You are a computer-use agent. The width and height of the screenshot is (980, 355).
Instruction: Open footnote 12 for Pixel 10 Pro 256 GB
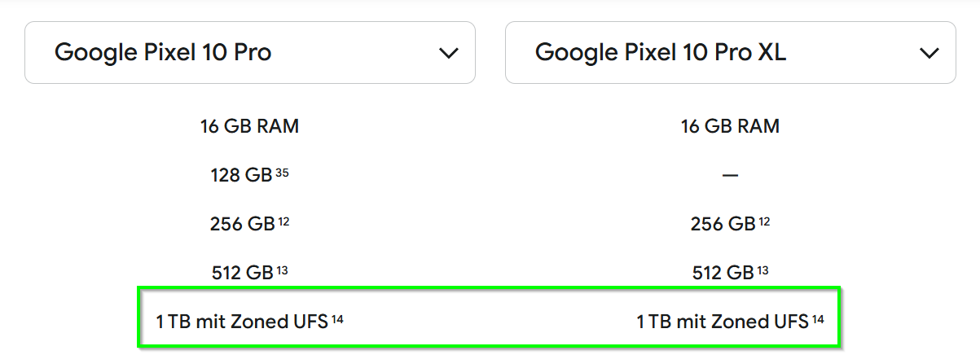[283, 221]
